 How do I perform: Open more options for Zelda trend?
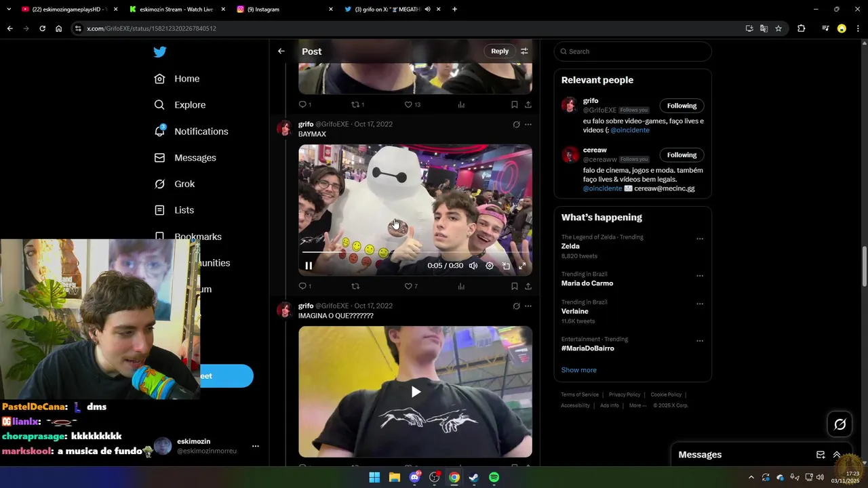[x=700, y=239]
